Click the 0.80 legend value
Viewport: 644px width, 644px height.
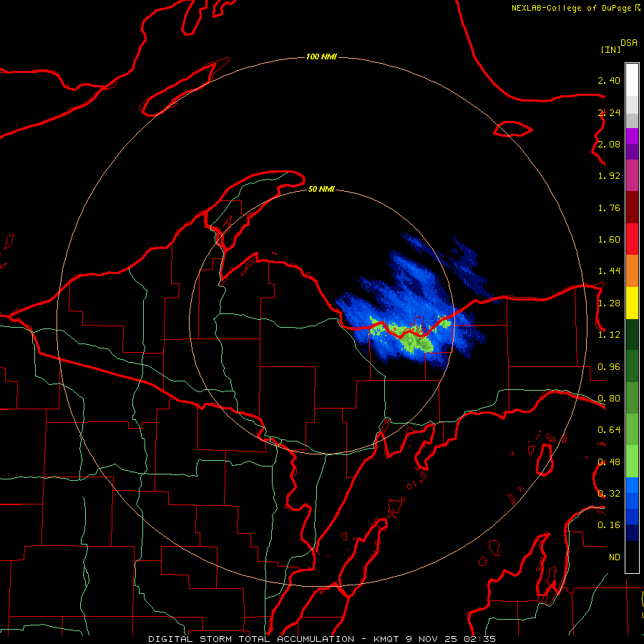click(609, 399)
